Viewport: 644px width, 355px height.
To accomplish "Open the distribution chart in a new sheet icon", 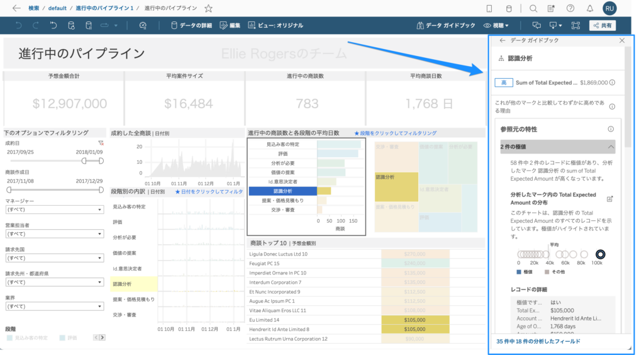I will coord(609,199).
